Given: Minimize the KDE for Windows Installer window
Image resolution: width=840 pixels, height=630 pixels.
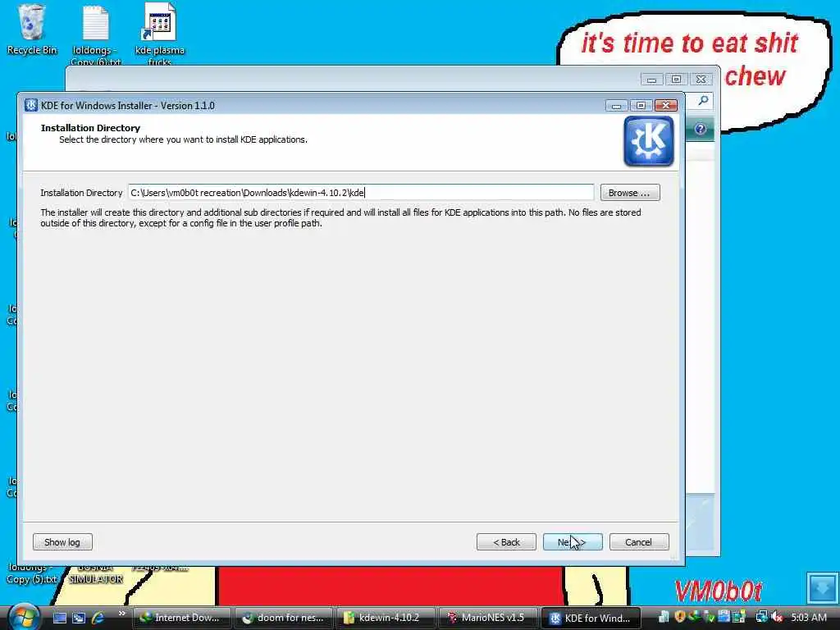Looking at the screenshot, I should pyautogui.click(x=617, y=105).
